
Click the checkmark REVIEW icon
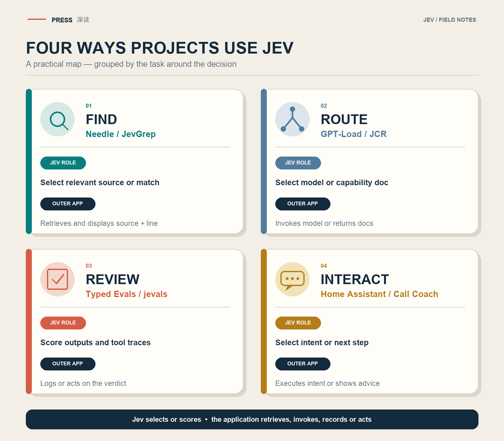pos(57,279)
